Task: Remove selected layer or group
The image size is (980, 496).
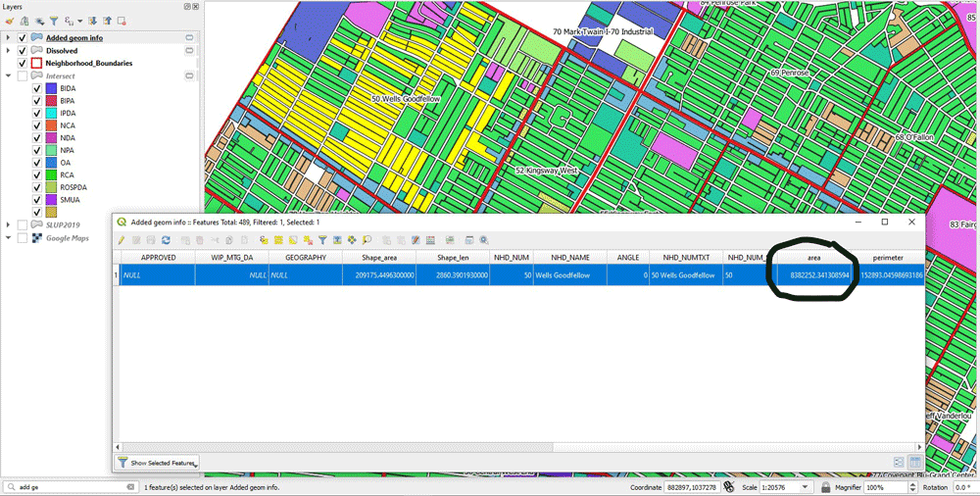Action: pos(121,22)
